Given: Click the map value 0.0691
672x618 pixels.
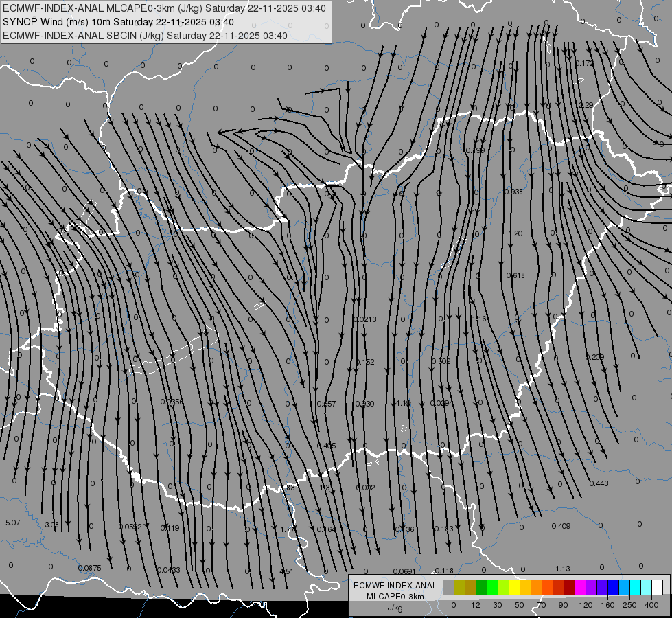Looking at the screenshot, I should click(404, 571).
